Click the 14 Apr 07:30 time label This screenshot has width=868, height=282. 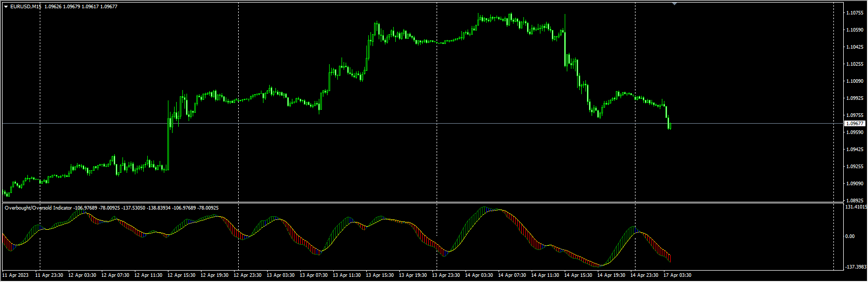(x=512, y=275)
